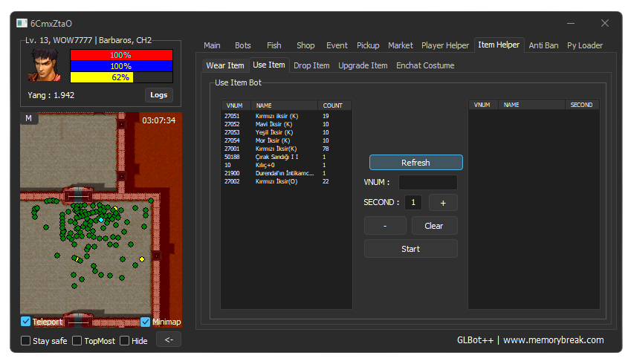Click the Refresh button
The image size is (631, 364).
point(415,163)
